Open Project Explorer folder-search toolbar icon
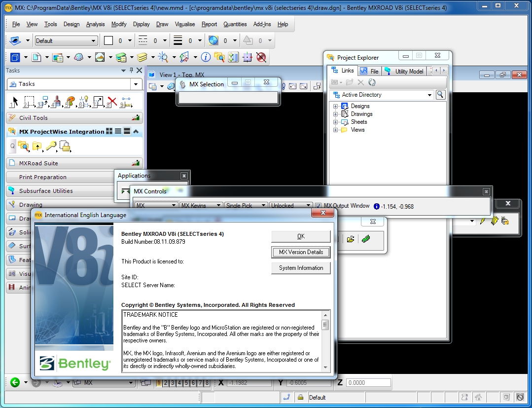 219,57
